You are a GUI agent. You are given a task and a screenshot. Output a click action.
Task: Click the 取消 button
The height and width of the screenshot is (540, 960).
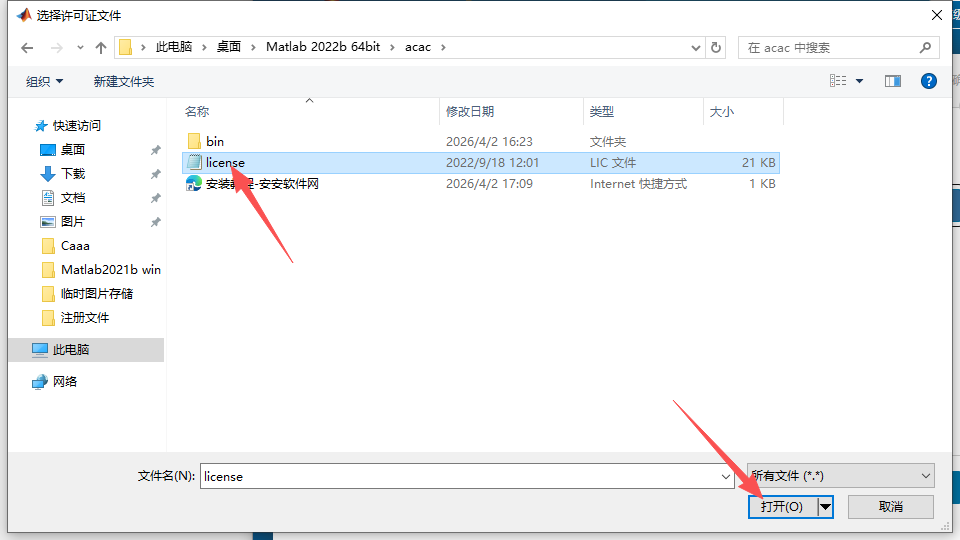point(891,507)
